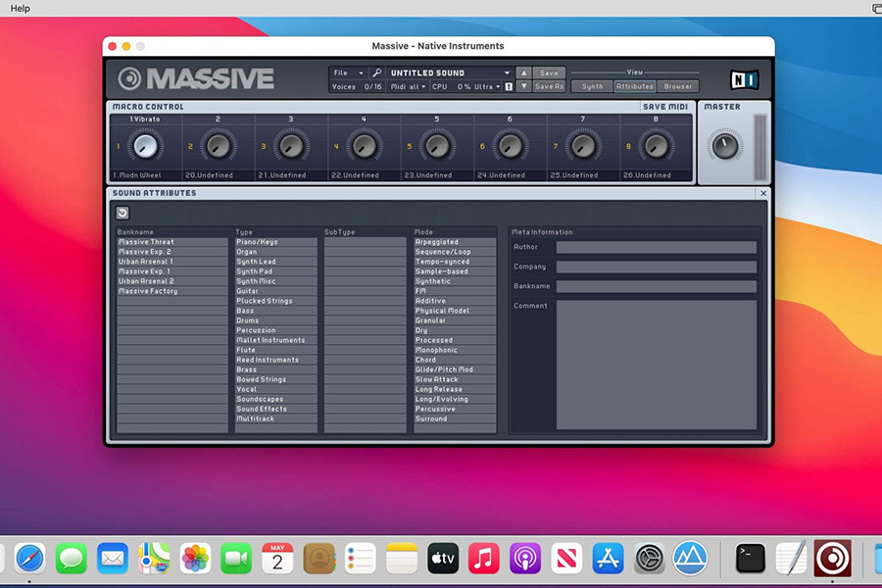Close the Sound Attributes panel
882x588 pixels.
click(763, 193)
